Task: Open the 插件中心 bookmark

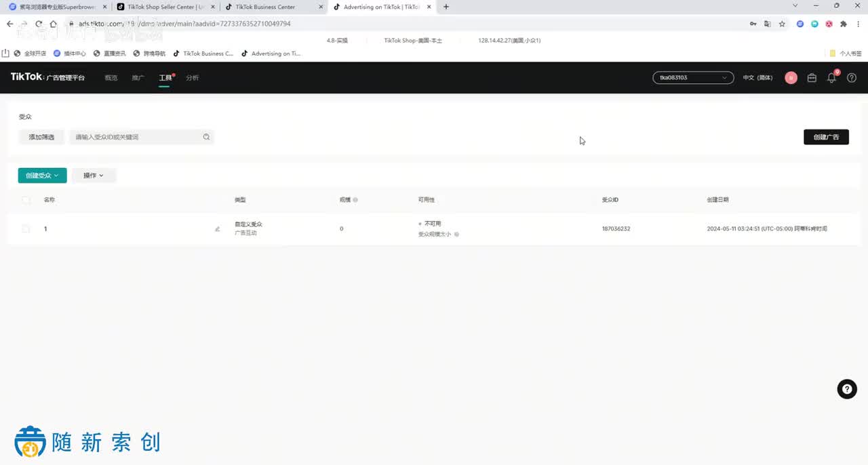Action: [70, 54]
